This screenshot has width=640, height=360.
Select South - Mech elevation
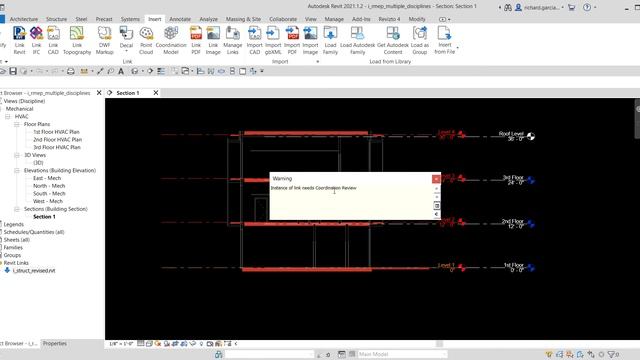[49, 193]
